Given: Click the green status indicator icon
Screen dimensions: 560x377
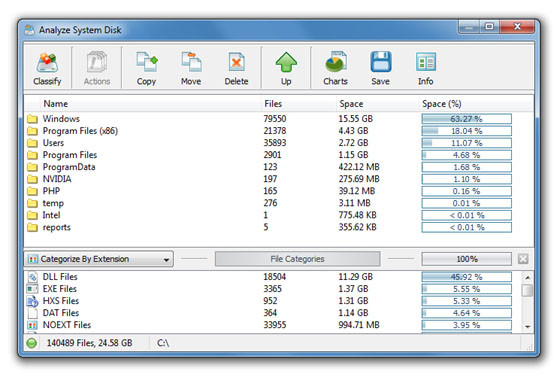Looking at the screenshot, I should click(x=32, y=343).
